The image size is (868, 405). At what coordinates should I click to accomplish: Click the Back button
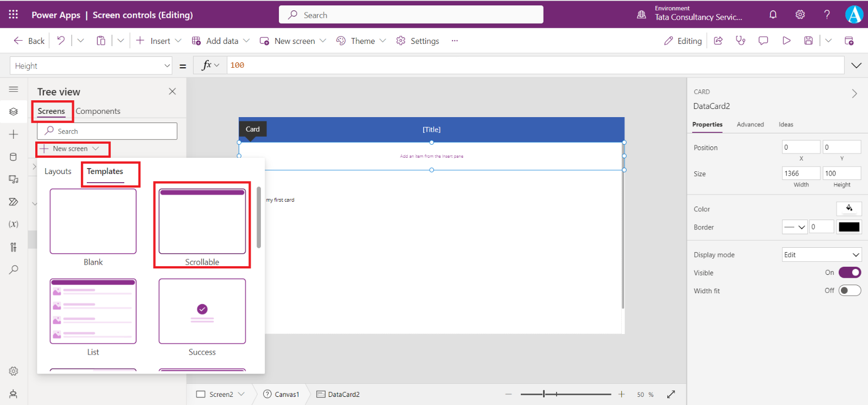pyautogui.click(x=29, y=41)
